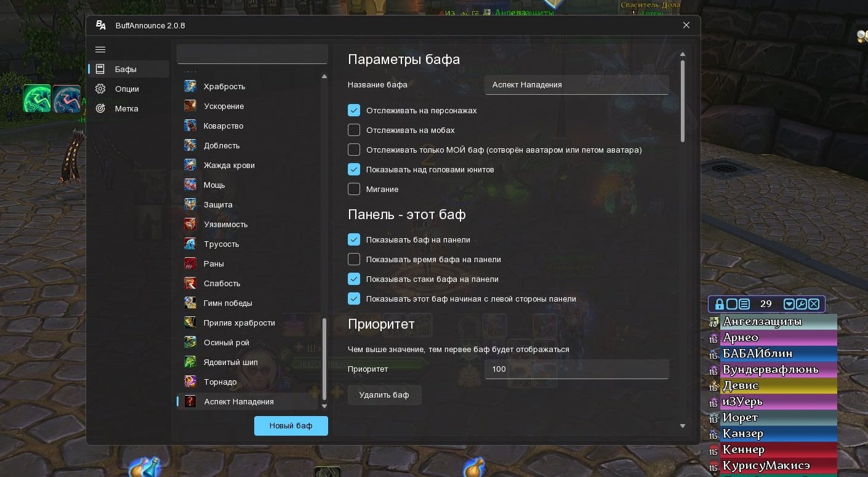The image size is (868, 477).
Task: Click the Новый баф button
Action: (x=291, y=426)
